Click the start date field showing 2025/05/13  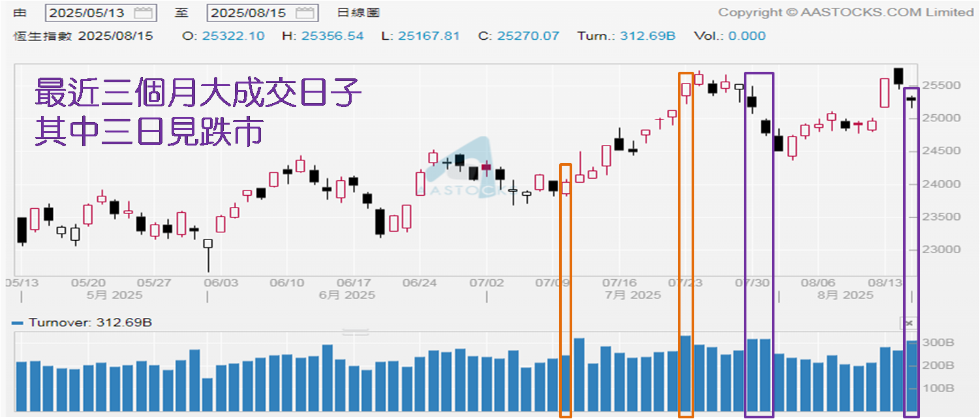click(x=89, y=12)
